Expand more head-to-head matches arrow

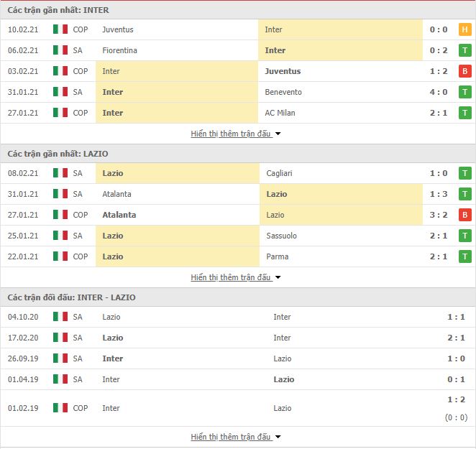tap(278, 438)
